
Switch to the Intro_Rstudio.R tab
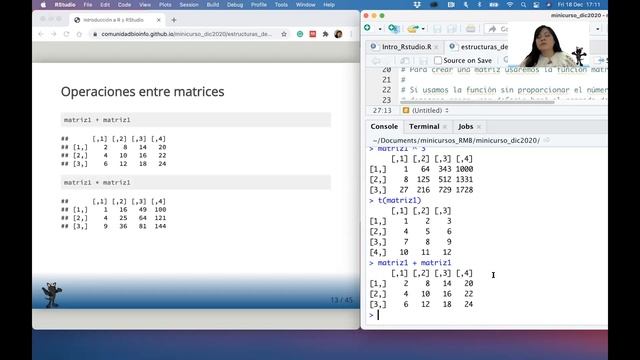click(407, 47)
